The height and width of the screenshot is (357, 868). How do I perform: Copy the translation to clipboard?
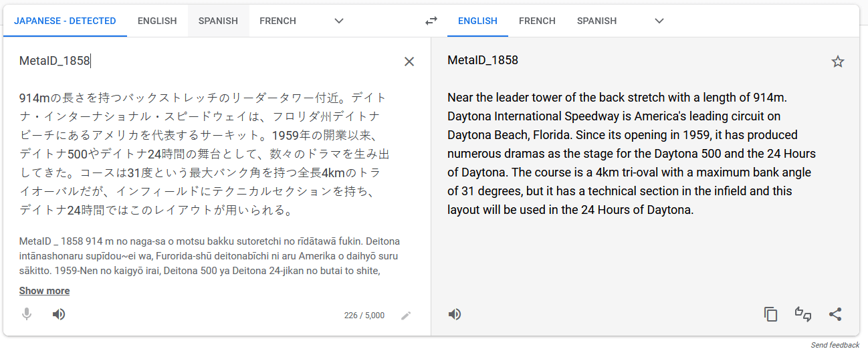point(771,314)
